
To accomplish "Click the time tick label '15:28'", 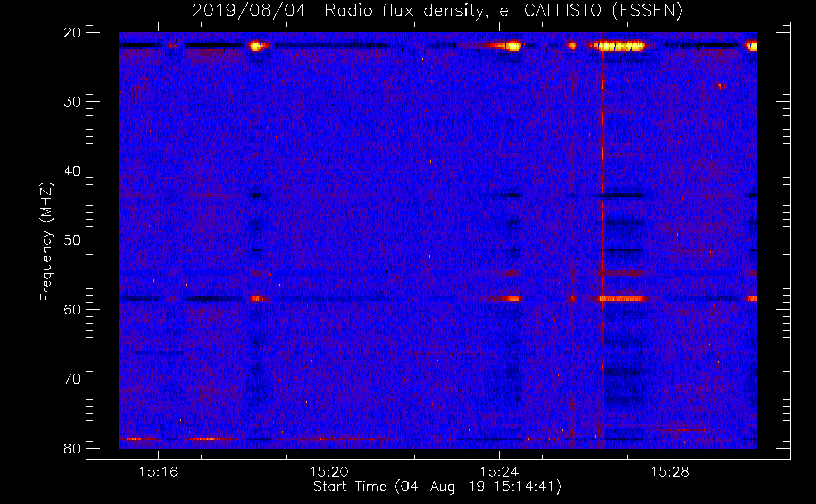I will click(x=670, y=472).
